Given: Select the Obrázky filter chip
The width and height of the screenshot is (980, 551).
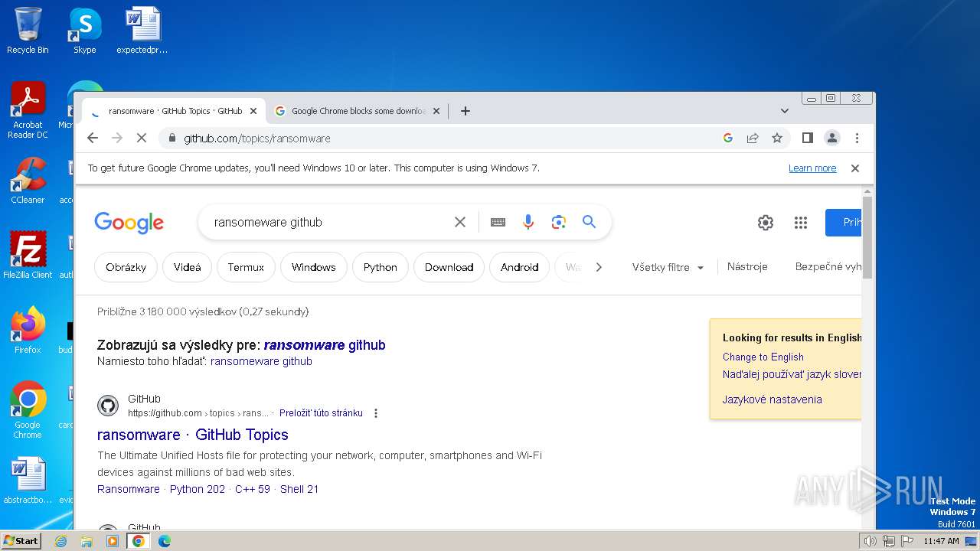Looking at the screenshot, I should [126, 267].
